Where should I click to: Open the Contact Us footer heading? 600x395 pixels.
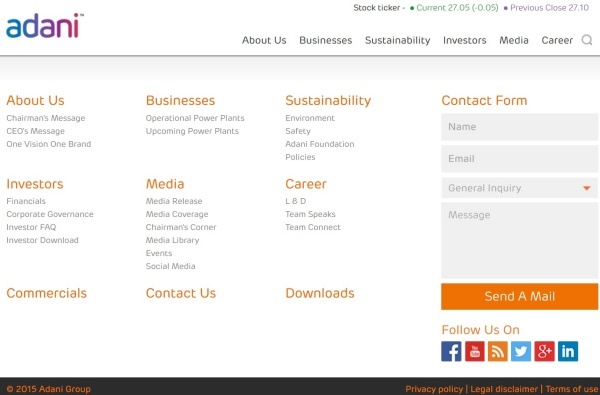click(x=181, y=293)
